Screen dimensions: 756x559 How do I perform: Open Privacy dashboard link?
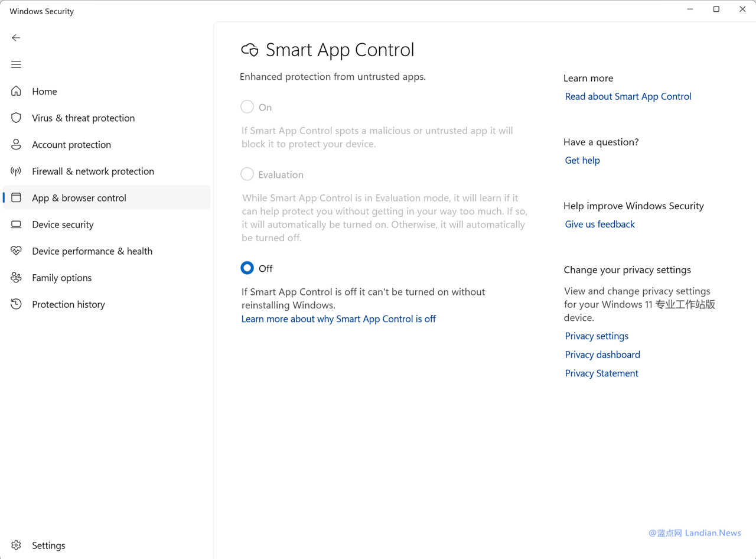[602, 355]
